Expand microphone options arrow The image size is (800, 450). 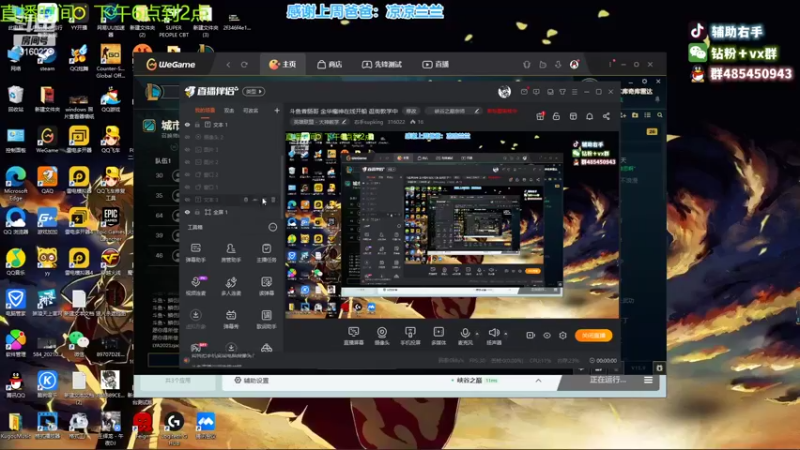pos(477,334)
